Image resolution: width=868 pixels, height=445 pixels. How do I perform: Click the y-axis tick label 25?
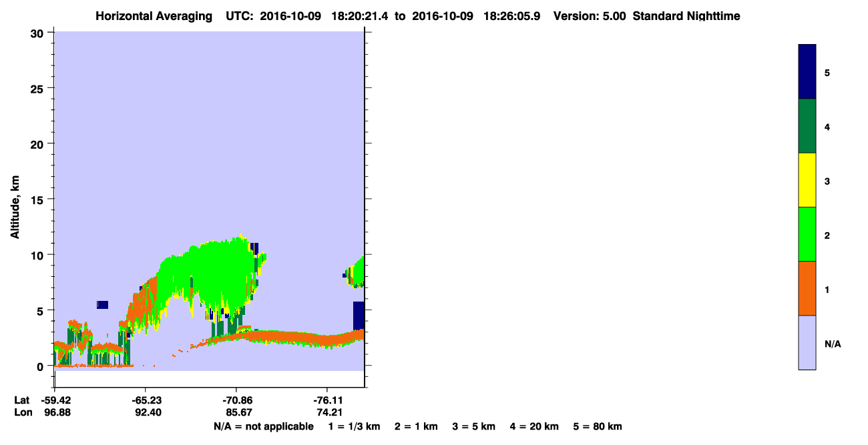pyautogui.click(x=38, y=88)
